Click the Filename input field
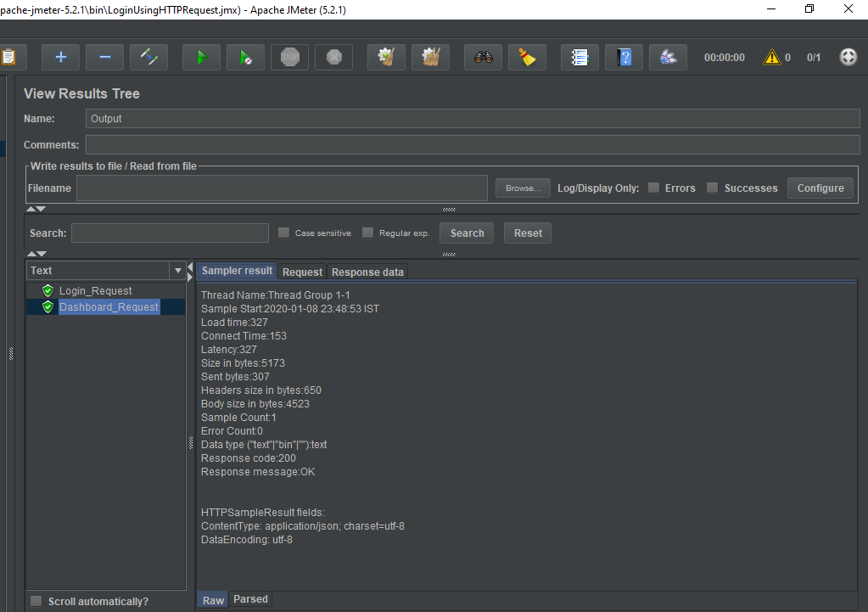 (x=282, y=188)
